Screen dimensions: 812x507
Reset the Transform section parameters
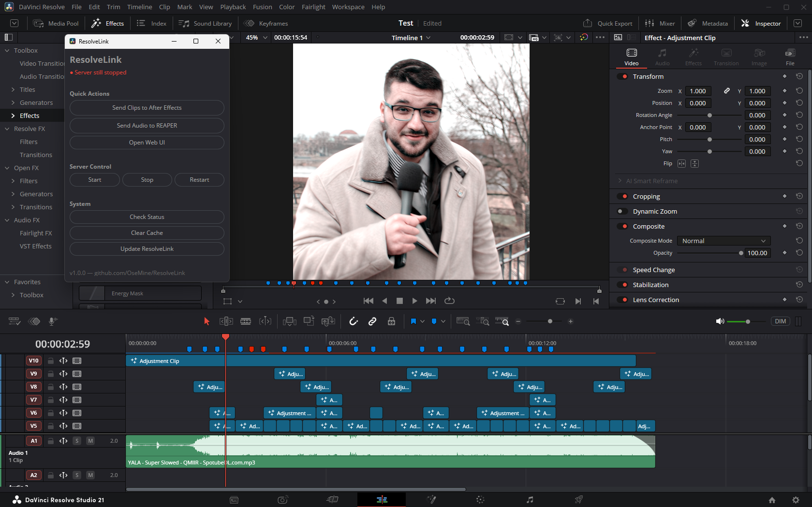(x=799, y=76)
